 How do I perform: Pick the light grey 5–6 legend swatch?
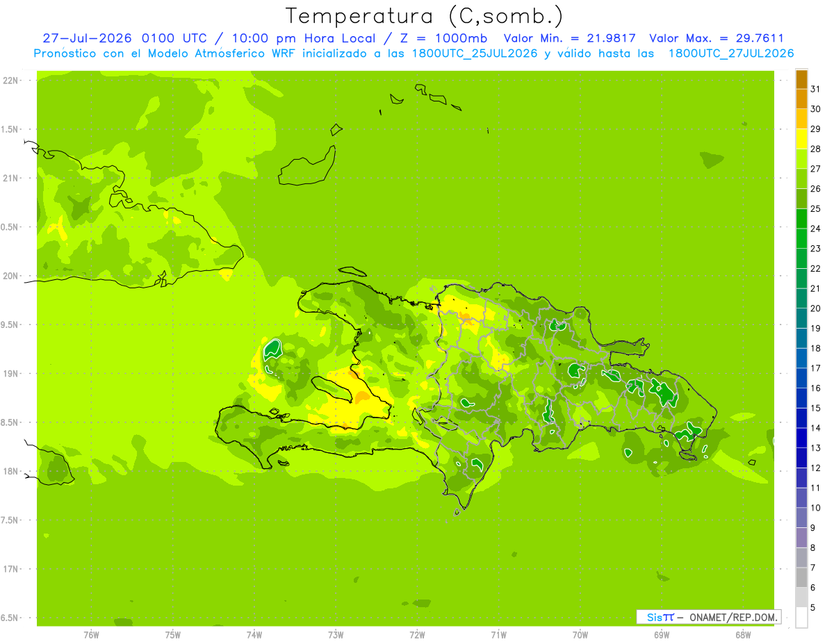tap(801, 597)
